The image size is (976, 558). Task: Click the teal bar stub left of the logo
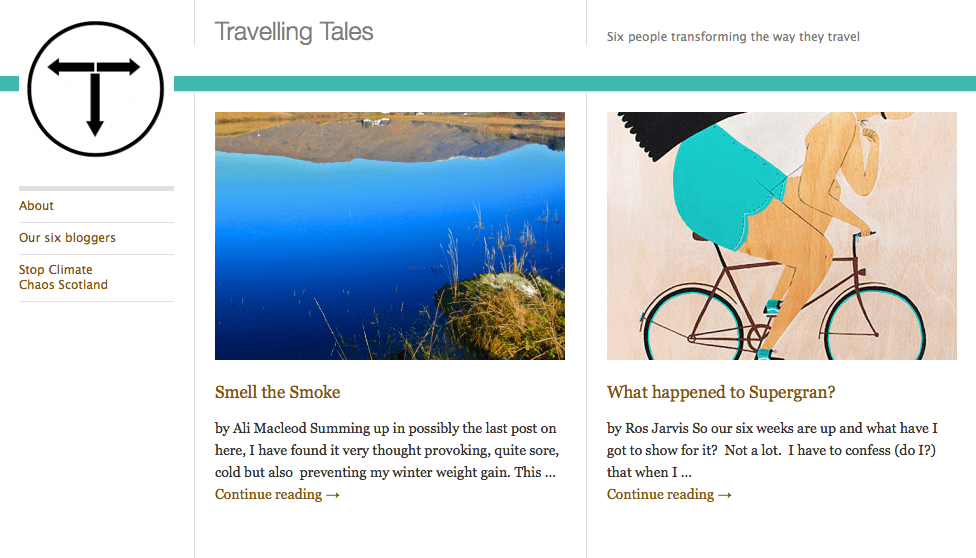9,83
